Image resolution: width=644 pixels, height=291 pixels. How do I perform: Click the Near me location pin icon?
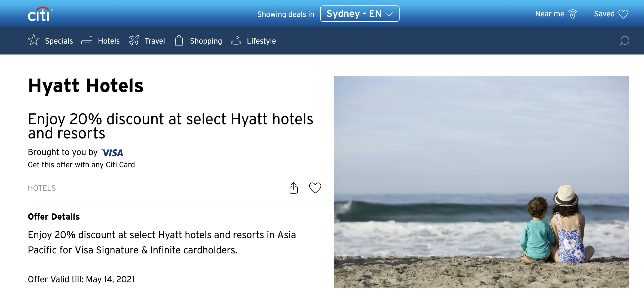click(x=573, y=14)
